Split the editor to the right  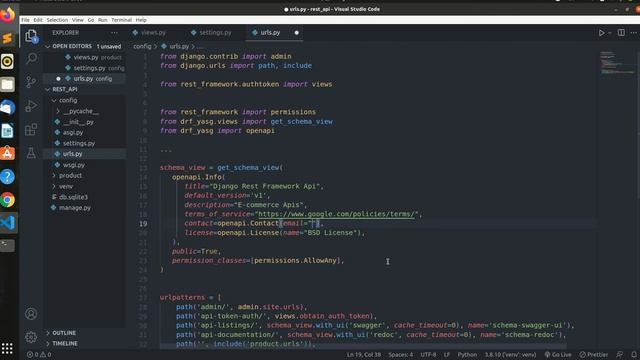pyautogui.click(x=621, y=33)
